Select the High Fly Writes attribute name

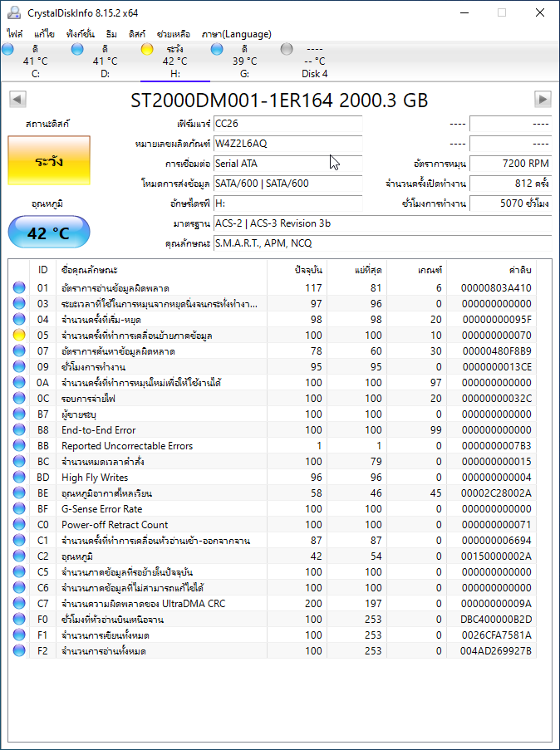(x=95, y=478)
